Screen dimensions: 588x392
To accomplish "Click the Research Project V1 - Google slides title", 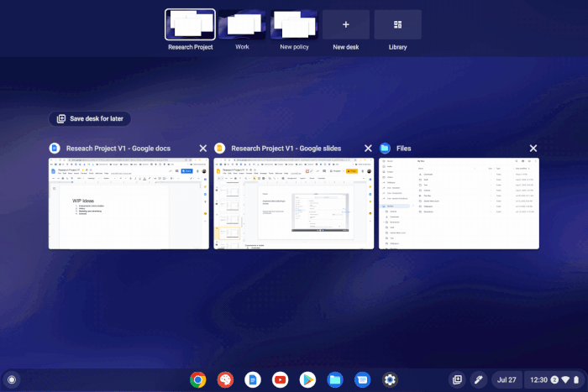I will tap(286, 149).
